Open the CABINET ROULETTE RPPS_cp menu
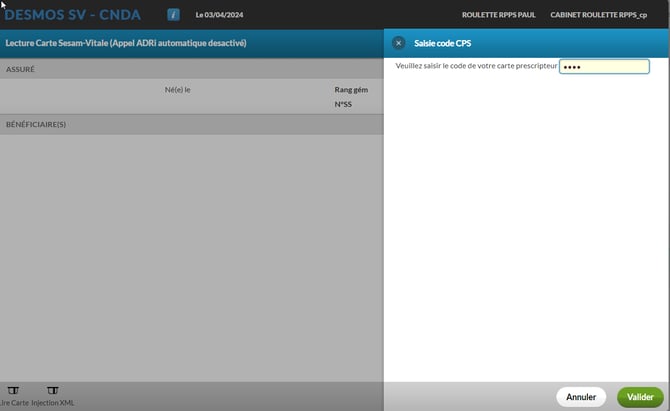 click(x=598, y=15)
